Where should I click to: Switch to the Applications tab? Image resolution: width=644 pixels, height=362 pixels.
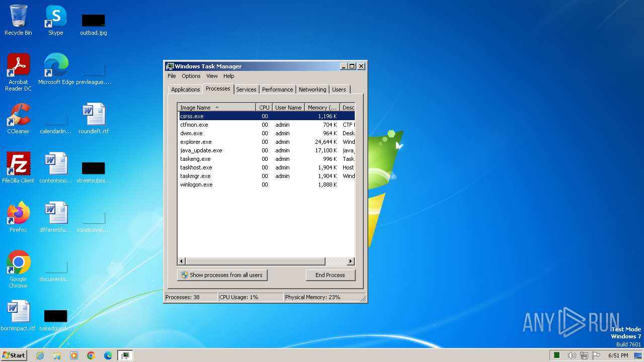(x=186, y=89)
